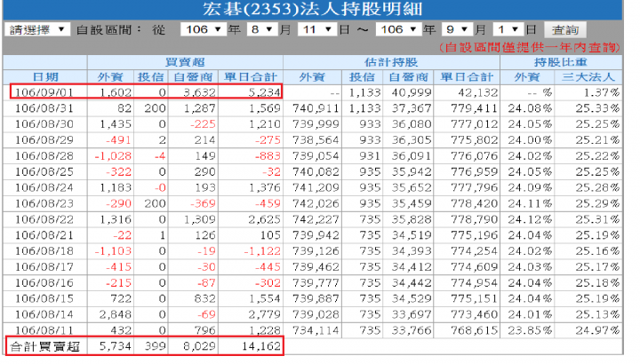Click the 估計持股 group header

(391, 62)
